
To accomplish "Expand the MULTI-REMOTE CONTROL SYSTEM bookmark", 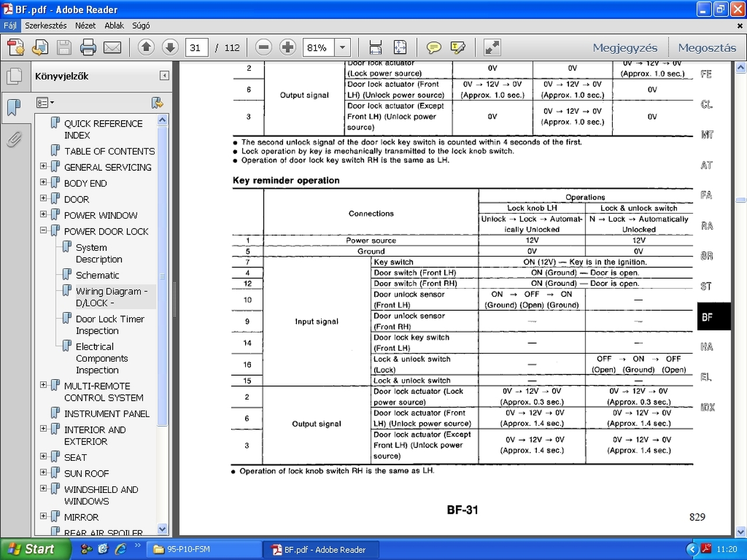I will 43,385.
